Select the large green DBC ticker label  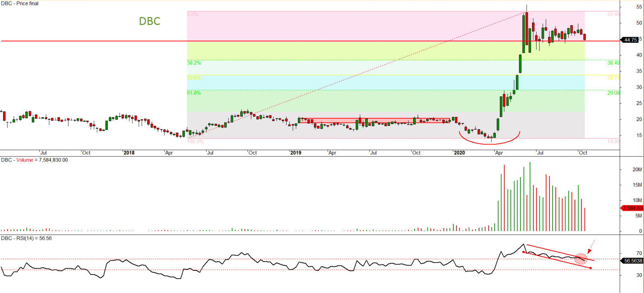(x=150, y=21)
